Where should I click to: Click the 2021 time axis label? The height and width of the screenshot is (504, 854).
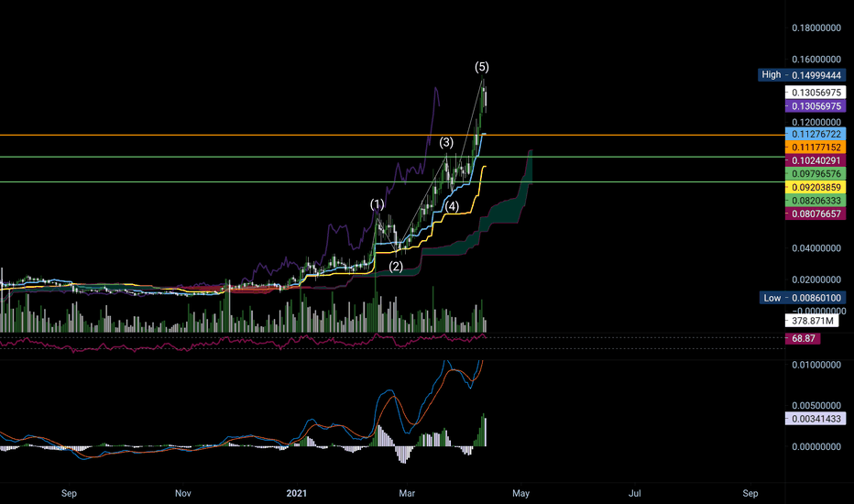point(296,494)
